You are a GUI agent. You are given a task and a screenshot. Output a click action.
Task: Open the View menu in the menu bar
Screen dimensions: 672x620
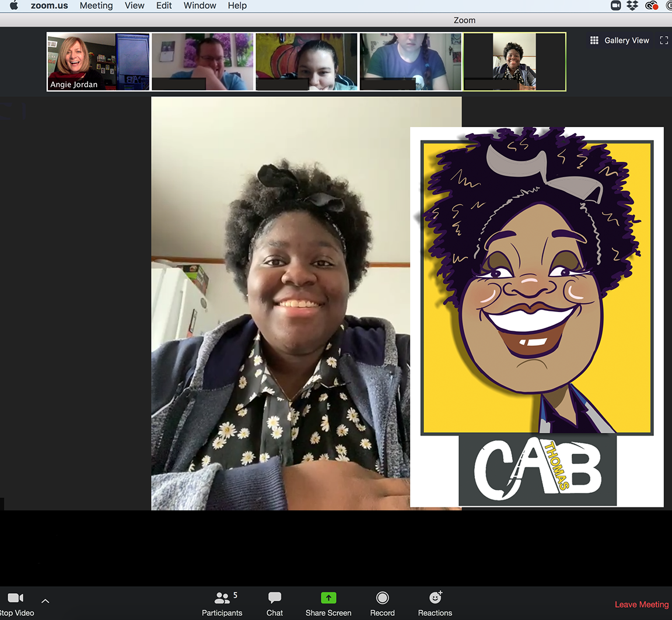coord(134,6)
